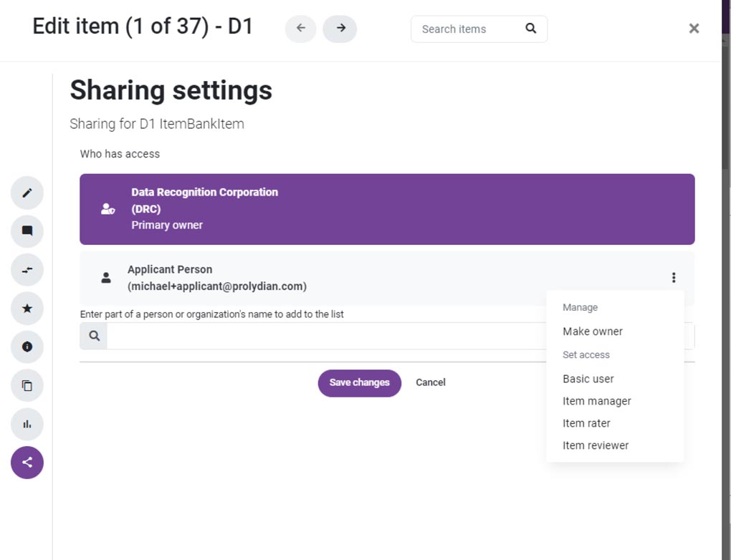Click the three-dot menu for Applicant Person
This screenshot has width=731, height=560.
[x=674, y=278]
